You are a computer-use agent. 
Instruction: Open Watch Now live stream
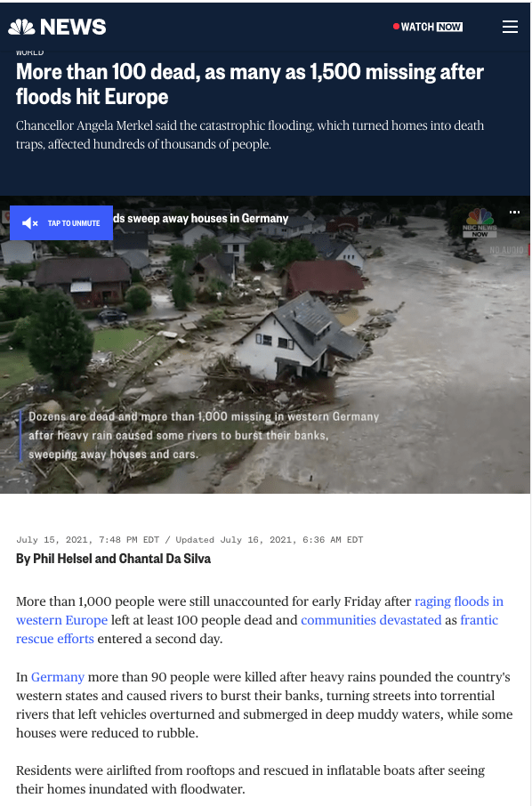(431, 27)
